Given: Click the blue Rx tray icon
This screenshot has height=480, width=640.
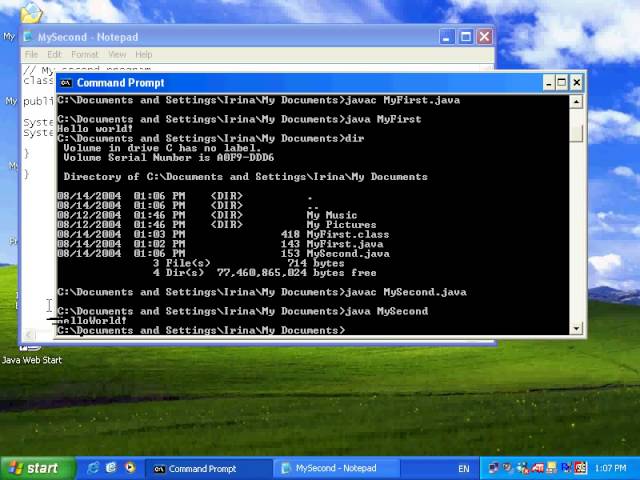Looking at the screenshot, I should tap(567, 468).
